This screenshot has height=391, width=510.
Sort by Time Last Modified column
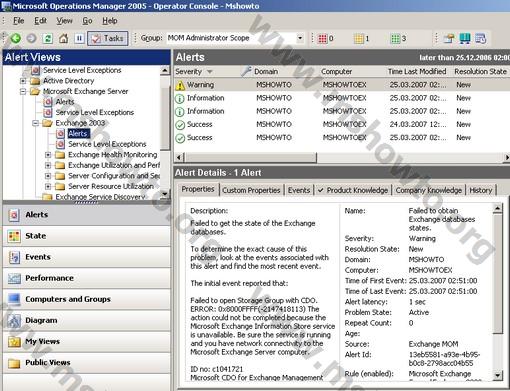pos(418,72)
